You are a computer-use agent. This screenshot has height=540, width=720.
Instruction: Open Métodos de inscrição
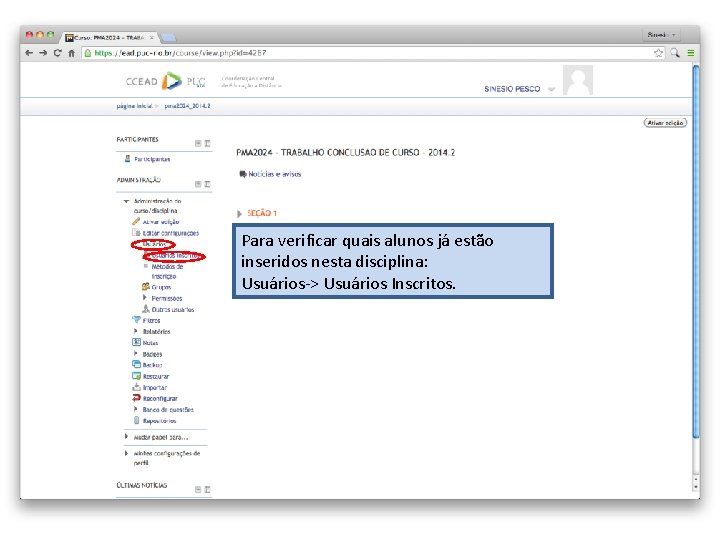pyautogui.click(x=167, y=271)
